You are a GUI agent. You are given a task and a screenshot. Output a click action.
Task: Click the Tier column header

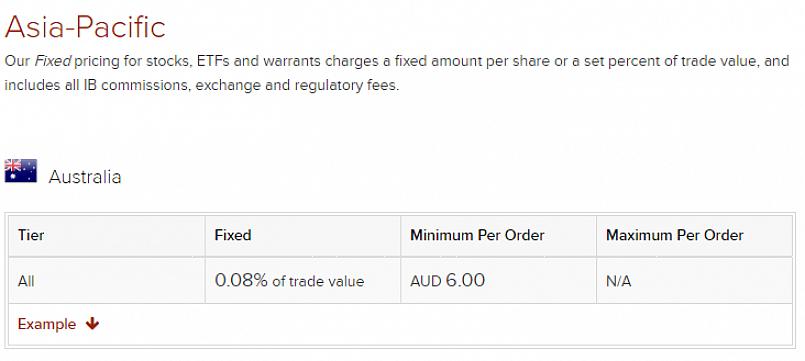click(107, 236)
